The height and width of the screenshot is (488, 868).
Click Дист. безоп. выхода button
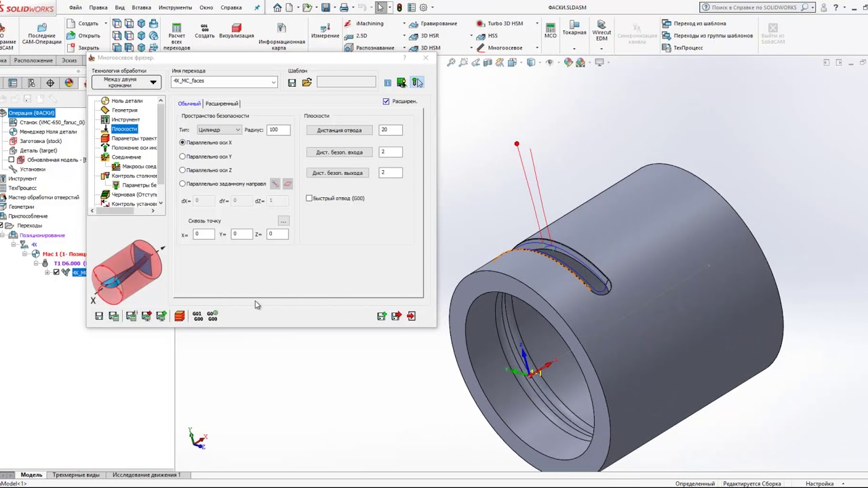coord(337,173)
